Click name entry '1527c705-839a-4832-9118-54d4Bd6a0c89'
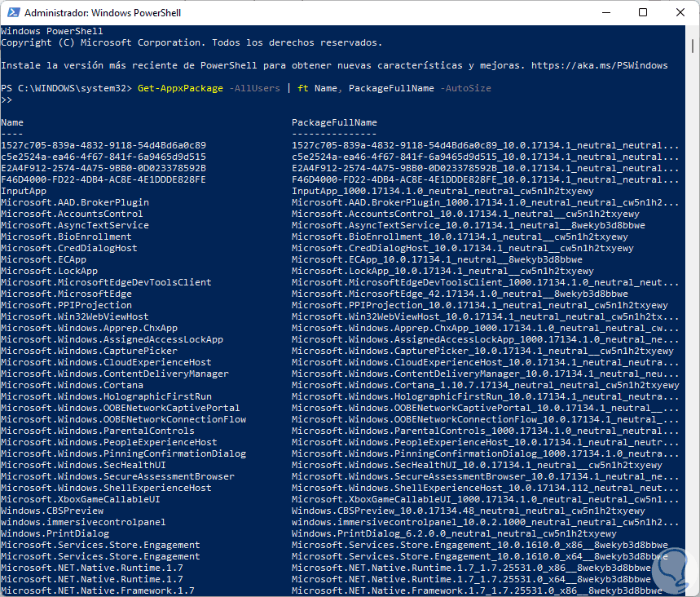This screenshot has height=597, width=700. pos(103,146)
